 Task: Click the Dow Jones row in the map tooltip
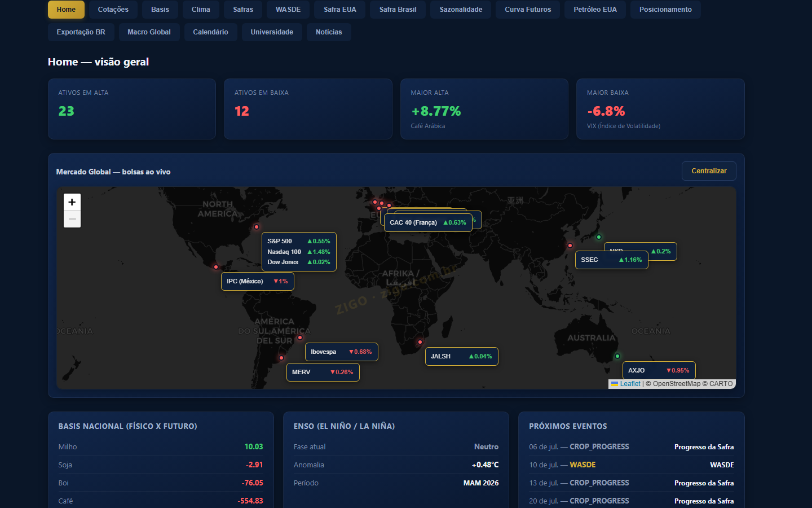(299, 262)
